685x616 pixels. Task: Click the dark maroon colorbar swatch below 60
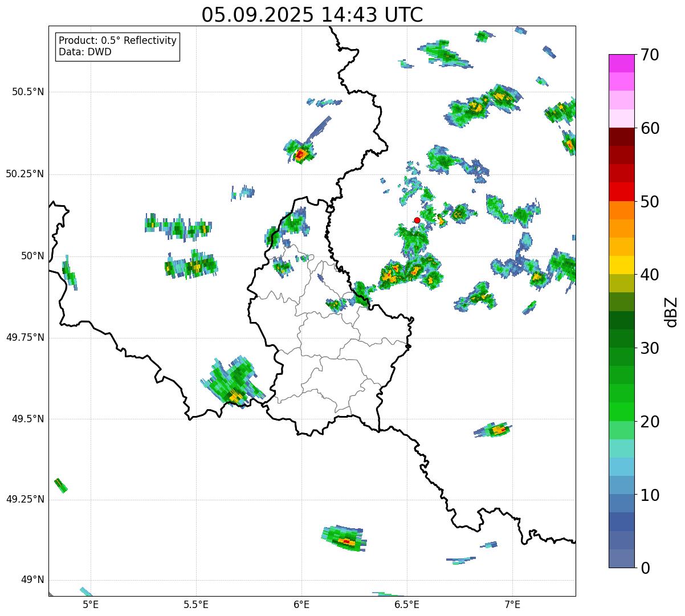621,137
